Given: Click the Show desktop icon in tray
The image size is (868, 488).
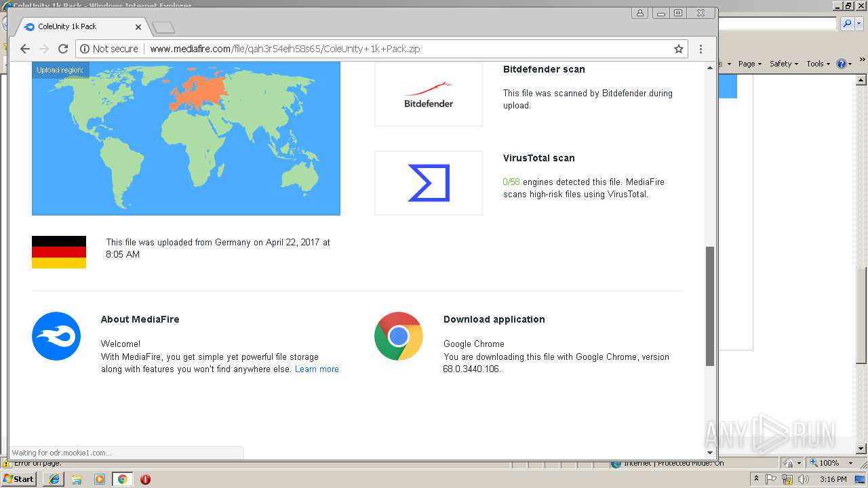Looking at the screenshot, I should 861,479.
